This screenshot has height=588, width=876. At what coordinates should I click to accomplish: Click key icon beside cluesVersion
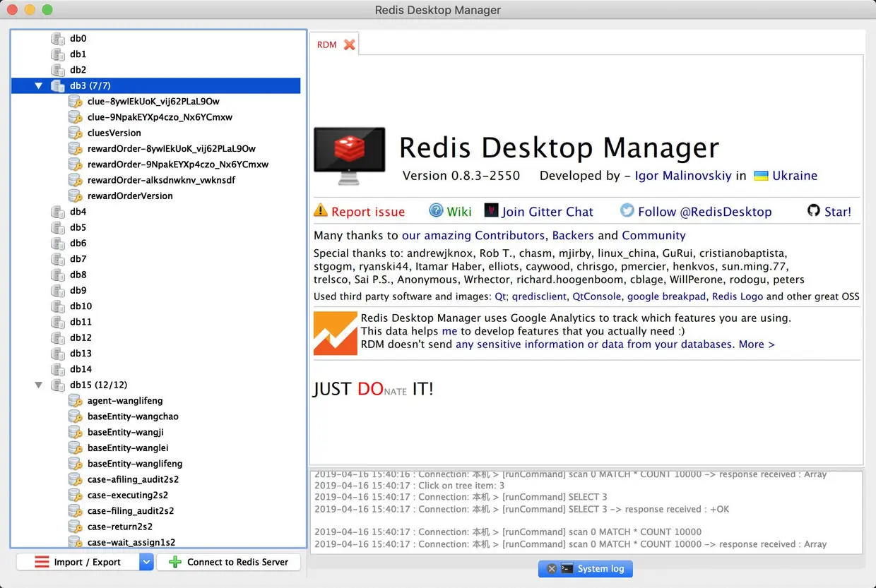[x=75, y=133]
